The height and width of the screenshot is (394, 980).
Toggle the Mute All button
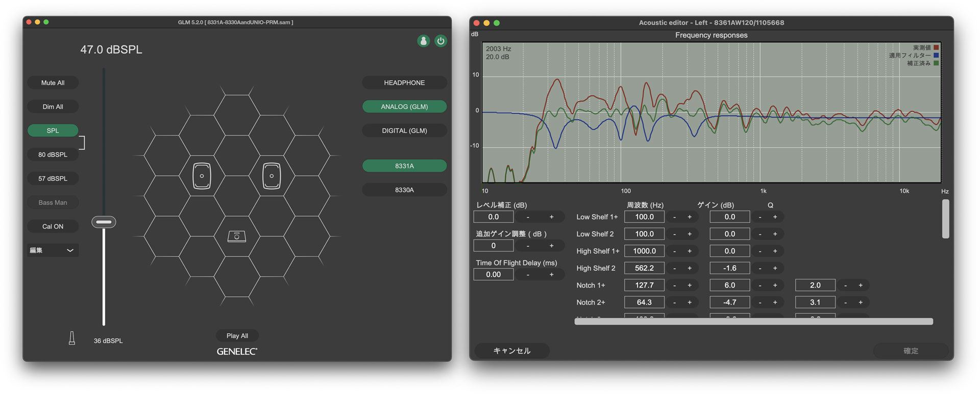pos(53,83)
